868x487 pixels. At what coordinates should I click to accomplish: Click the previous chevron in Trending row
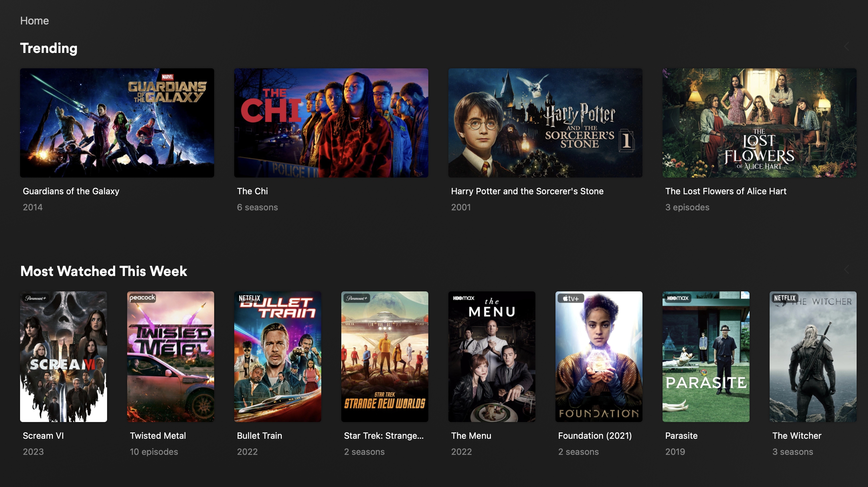[847, 47]
